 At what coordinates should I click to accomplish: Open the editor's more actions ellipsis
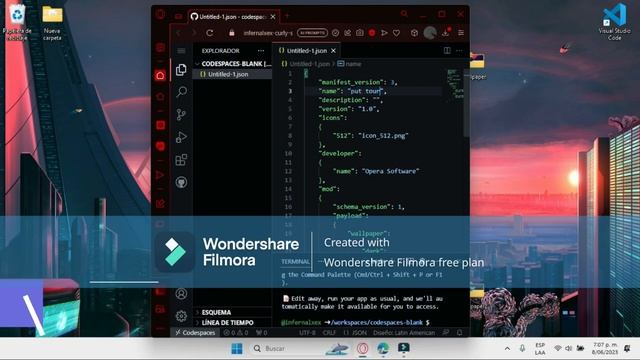point(459,51)
